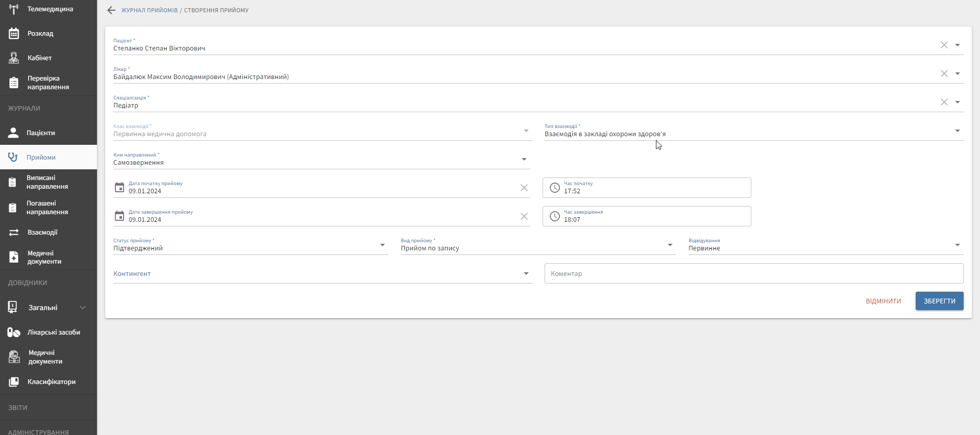
Task: Go to Розклад in the sidebar
Action: point(40,34)
